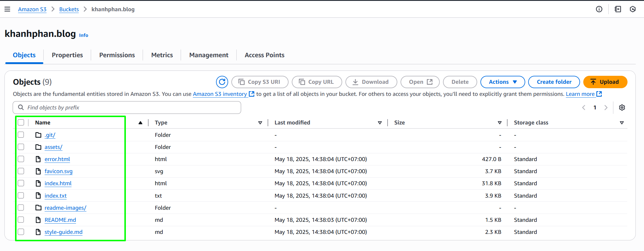644x251 pixels.
Task: Check the readme-images/ checkbox
Action: click(21, 208)
